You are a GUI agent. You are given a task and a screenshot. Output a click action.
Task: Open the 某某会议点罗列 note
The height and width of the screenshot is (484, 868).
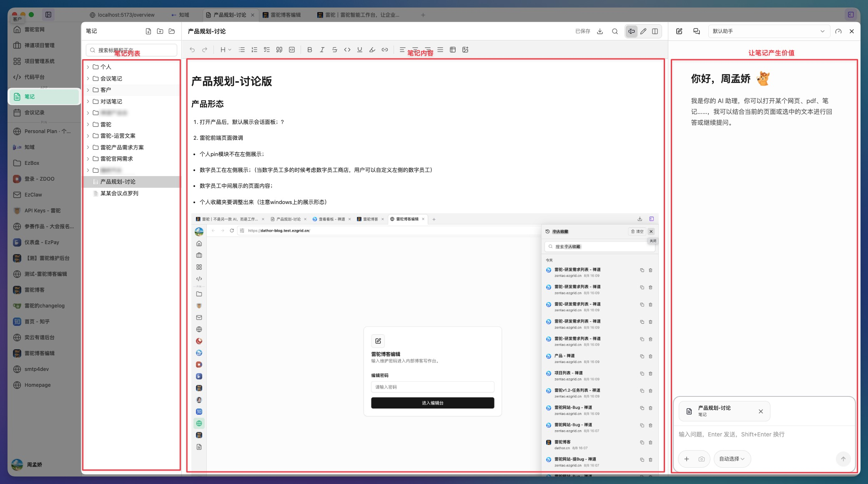(x=132, y=193)
